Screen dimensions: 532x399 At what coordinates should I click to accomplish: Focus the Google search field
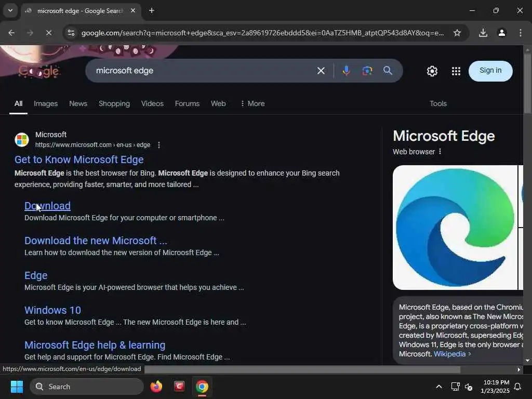point(204,71)
